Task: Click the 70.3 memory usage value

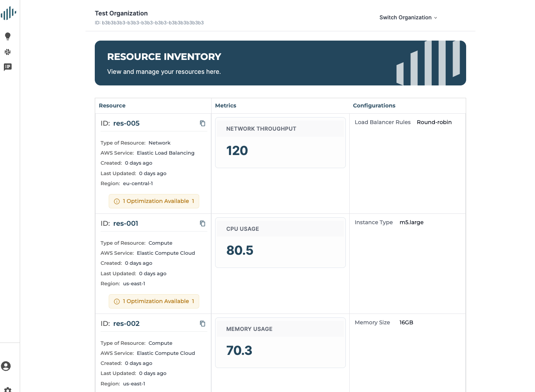Action: pos(239,351)
